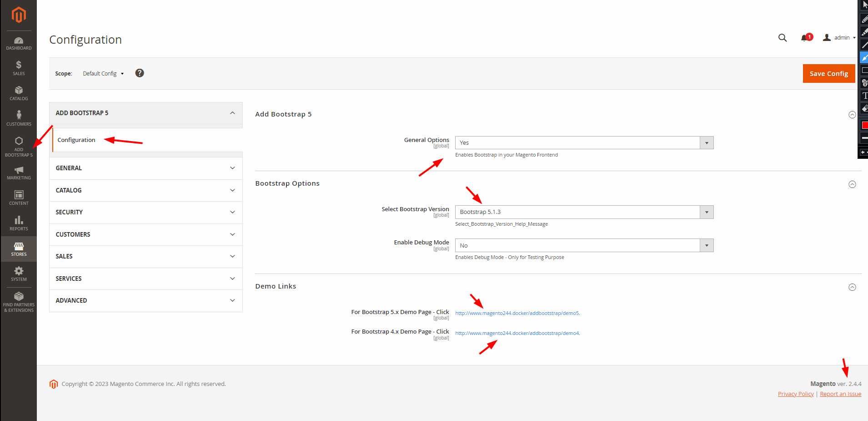Open the General Options Yes dropdown
The height and width of the screenshot is (421, 868).
coord(584,143)
